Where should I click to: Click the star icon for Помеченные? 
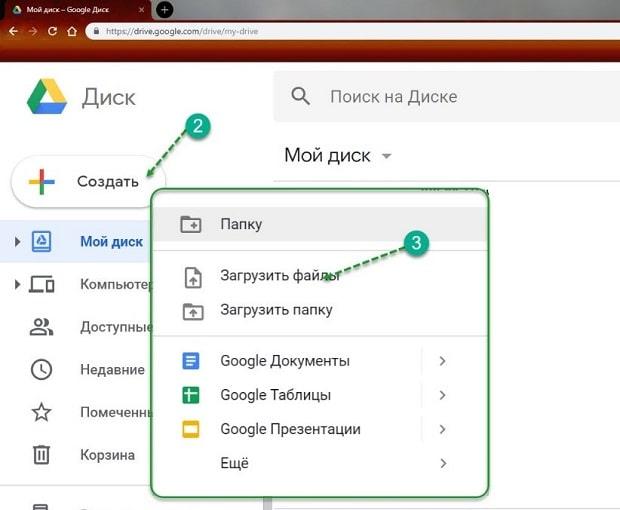click(42, 412)
